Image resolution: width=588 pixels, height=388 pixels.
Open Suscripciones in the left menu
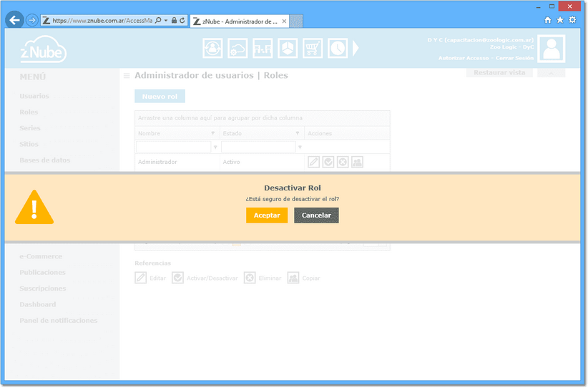43,288
